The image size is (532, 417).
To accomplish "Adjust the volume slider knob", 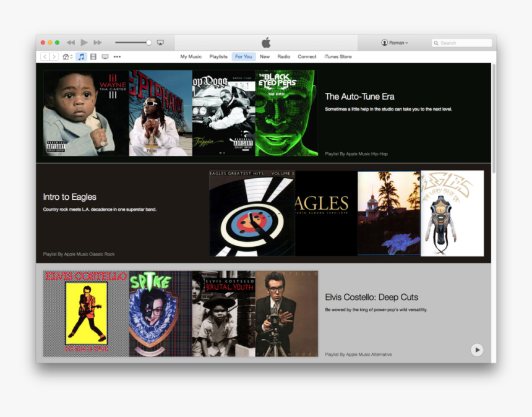I will pos(148,43).
